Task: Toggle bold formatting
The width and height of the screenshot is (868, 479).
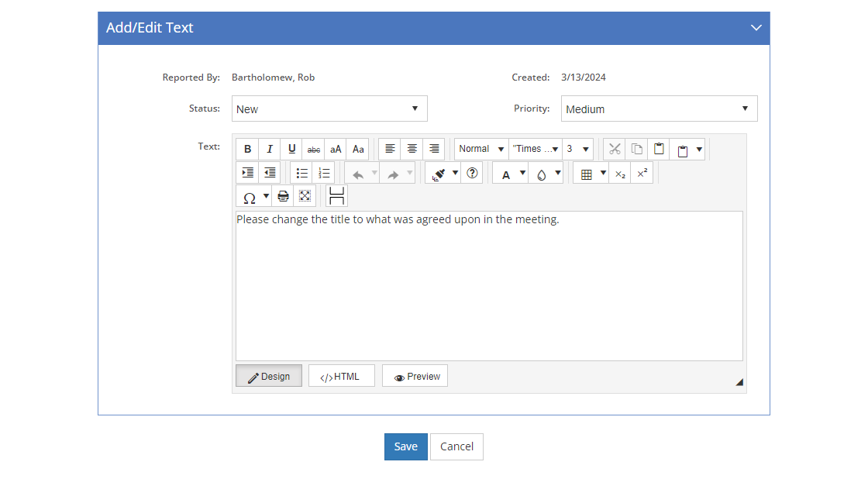Action: point(247,149)
